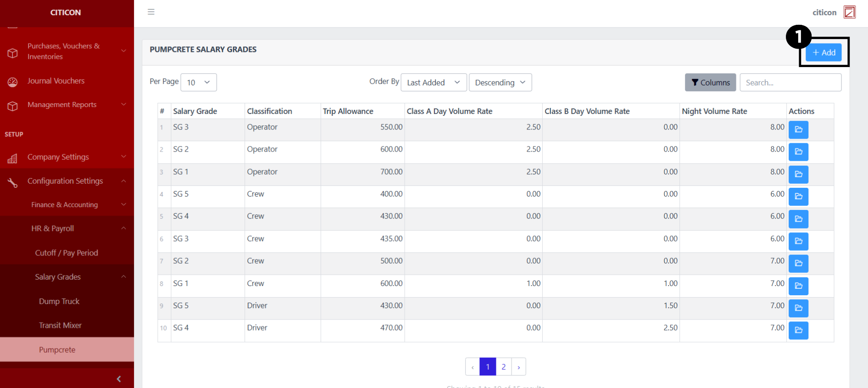Image resolution: width=868 pixels, height=388 pixels.
Task: Click the CITICON brand header
Action: click(66, 12)
